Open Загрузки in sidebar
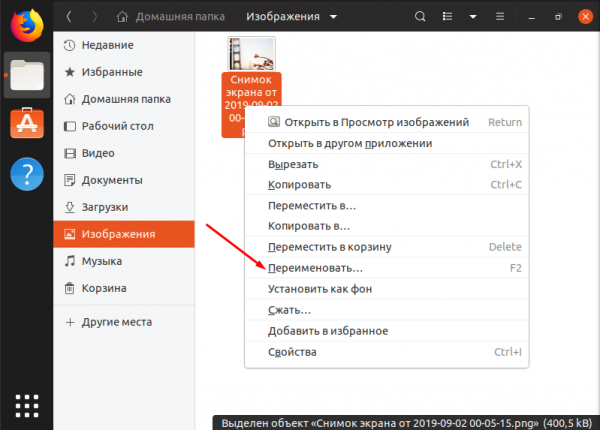 pyautogui.click(x=124, y=207)
